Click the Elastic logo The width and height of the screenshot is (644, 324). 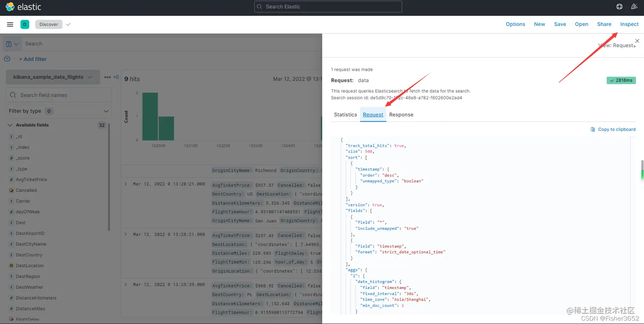click(x=23, y=7)
